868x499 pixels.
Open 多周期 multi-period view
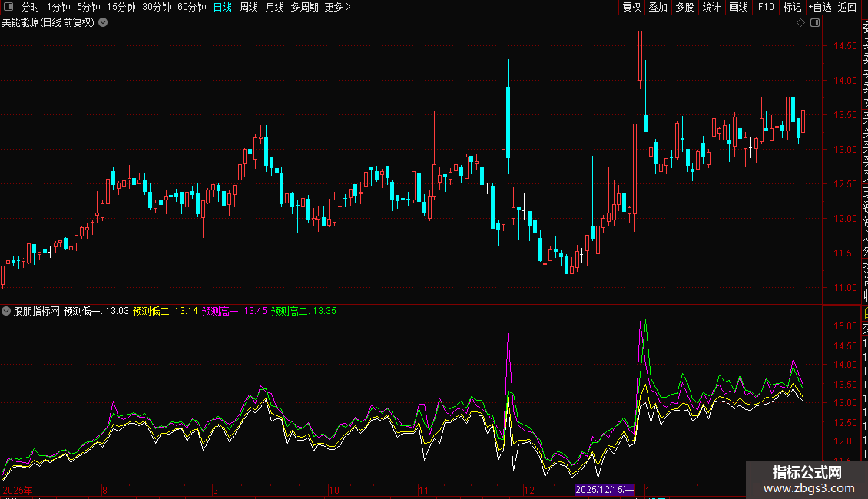pos(304,7)
